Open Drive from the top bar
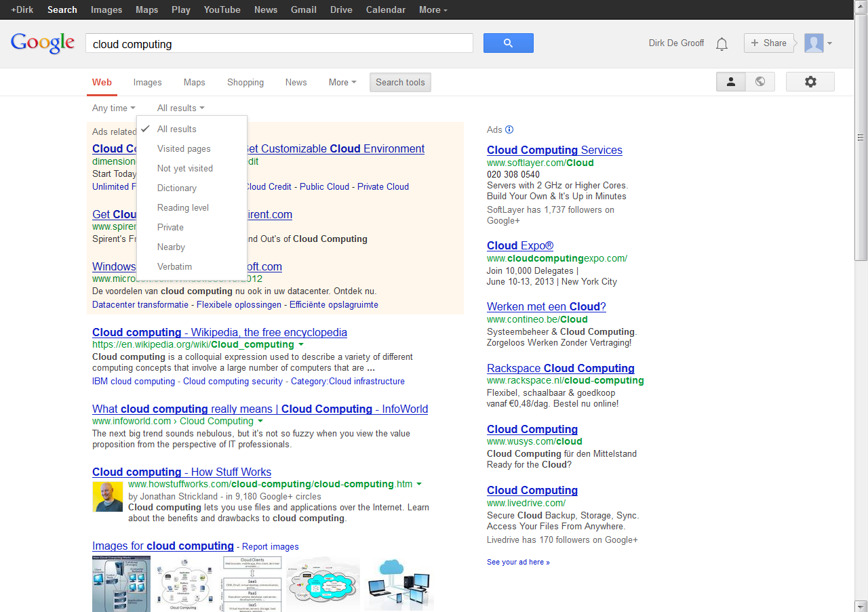The height and width of the screenshot is (612, 868). pos(341,9)
